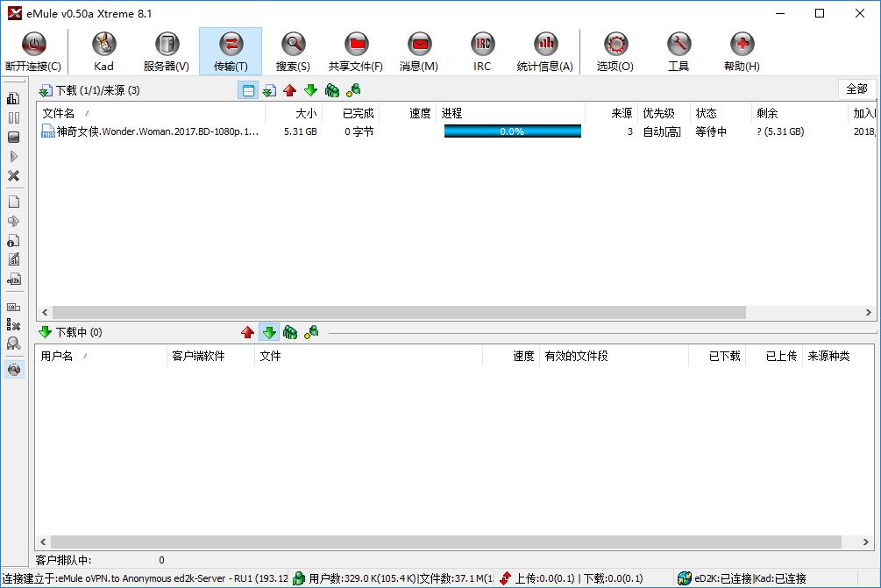This screenshot has width=881, height=588.
Task: Click the sidebar pause download icon
Action: click(x=13, y=118)
